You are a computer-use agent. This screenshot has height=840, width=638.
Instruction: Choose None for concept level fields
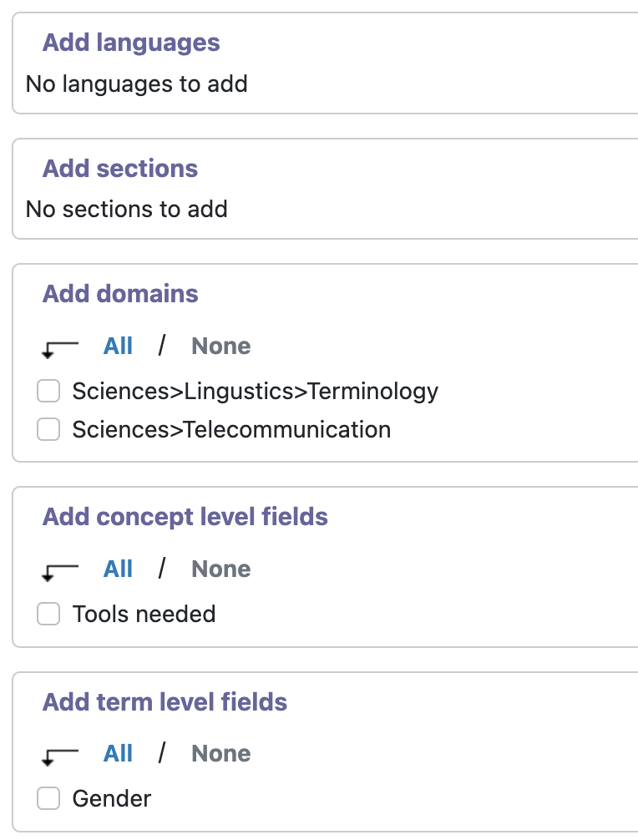click(220, 569)
